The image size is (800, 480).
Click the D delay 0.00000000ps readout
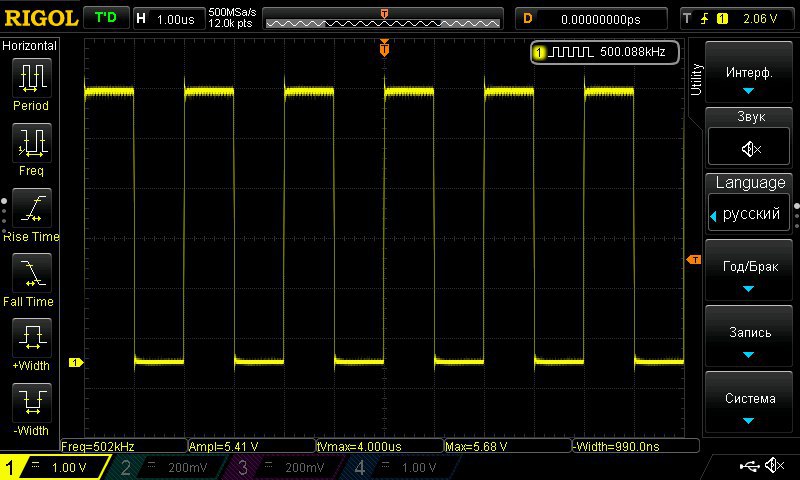pyautogui.click(x=591, y=19)
